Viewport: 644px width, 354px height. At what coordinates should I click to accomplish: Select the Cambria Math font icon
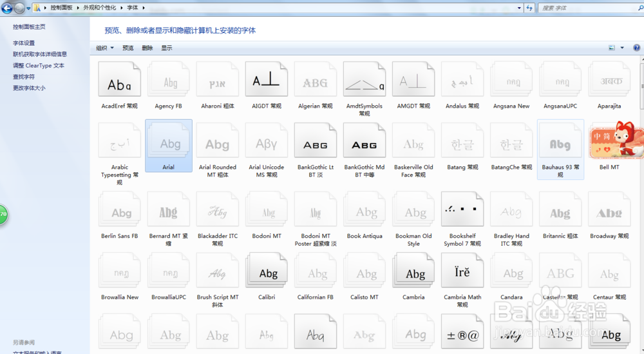coord(462,271)
